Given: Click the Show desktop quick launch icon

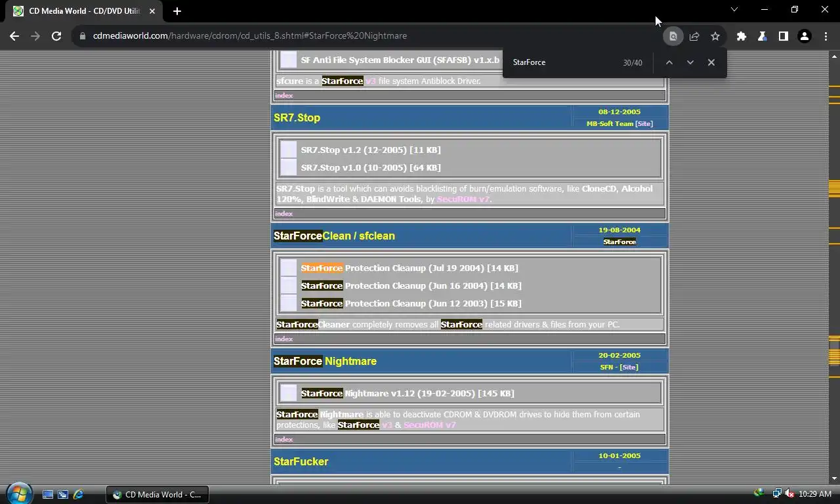Looking at the screenshot, I should [48, 494].
